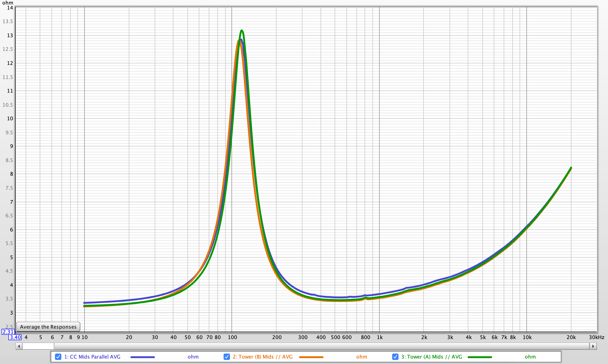The width and height of the screenshot is (608, 364).
Task: Click the green 'ohm' unit in legend
Action: (x=530, y=357)
